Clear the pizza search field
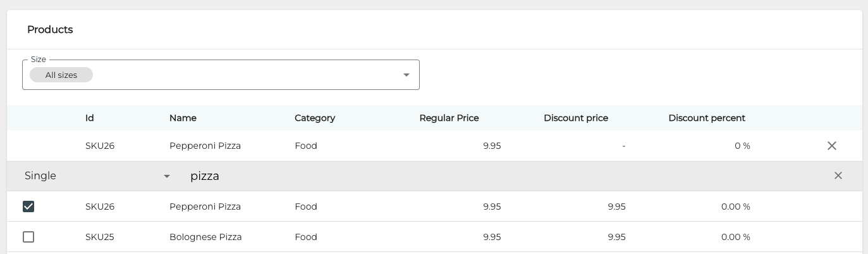 (x=838, y=175)
